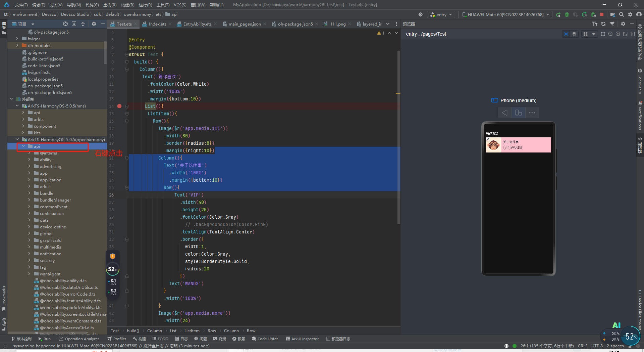Zoom in the preview
This screenshot has height=352, width=644.
tap(618, 34)
